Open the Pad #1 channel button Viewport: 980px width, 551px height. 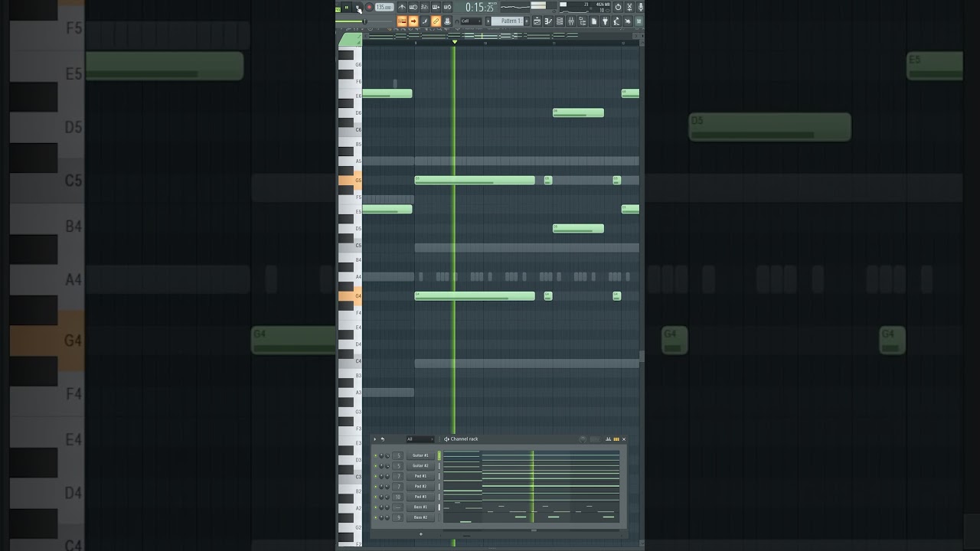(420, 476)
